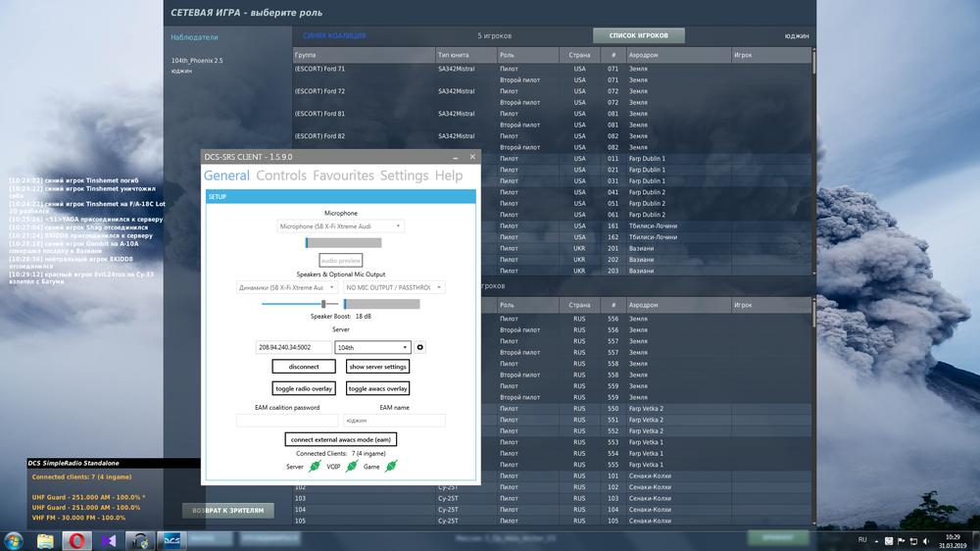980x551 pixels.
Task: Click VHF FM 30.000 FM radio line
Action: tap(78, 518)
